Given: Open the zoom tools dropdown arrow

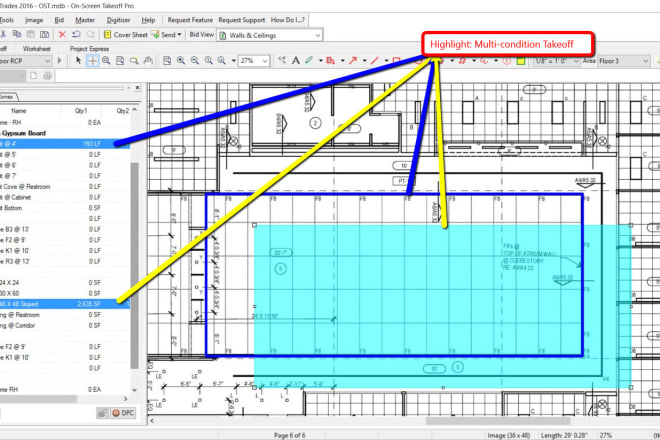Looking at the screenshot, I should pos(234,61).
